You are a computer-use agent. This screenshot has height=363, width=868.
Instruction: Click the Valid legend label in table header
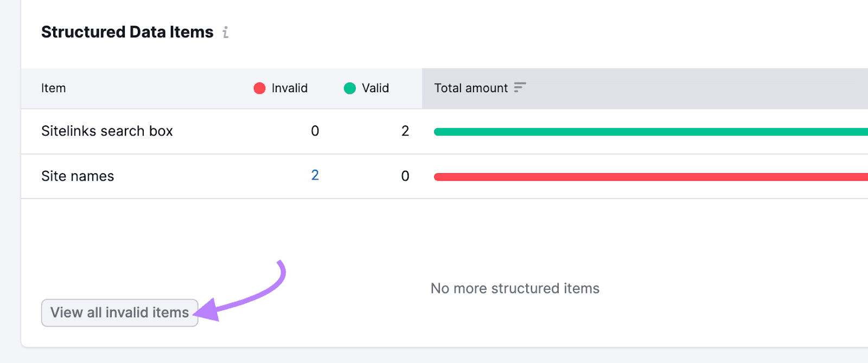click(375, 88)
